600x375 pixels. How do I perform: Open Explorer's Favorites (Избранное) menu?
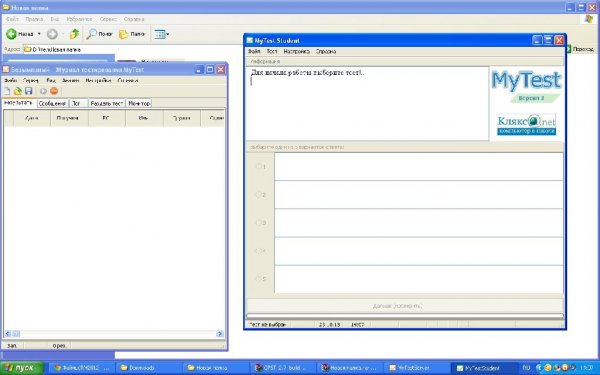[x=79, y=19]
